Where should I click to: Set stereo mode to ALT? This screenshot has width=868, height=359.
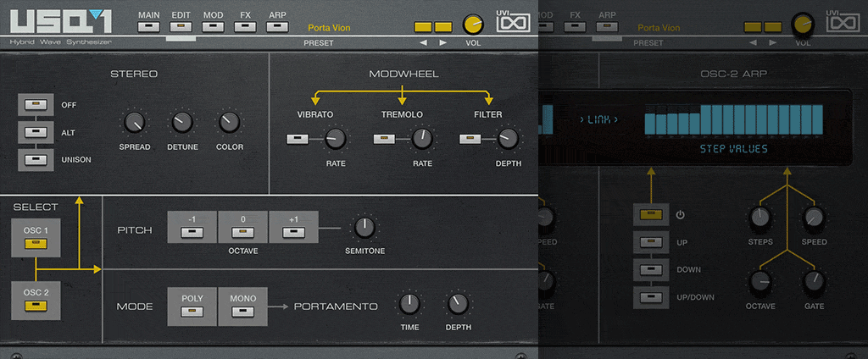click(x=36, y=132)
